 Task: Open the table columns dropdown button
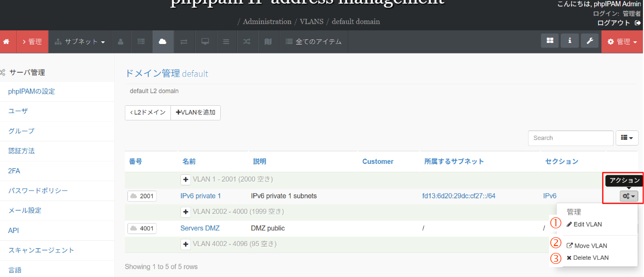point(627,138)
